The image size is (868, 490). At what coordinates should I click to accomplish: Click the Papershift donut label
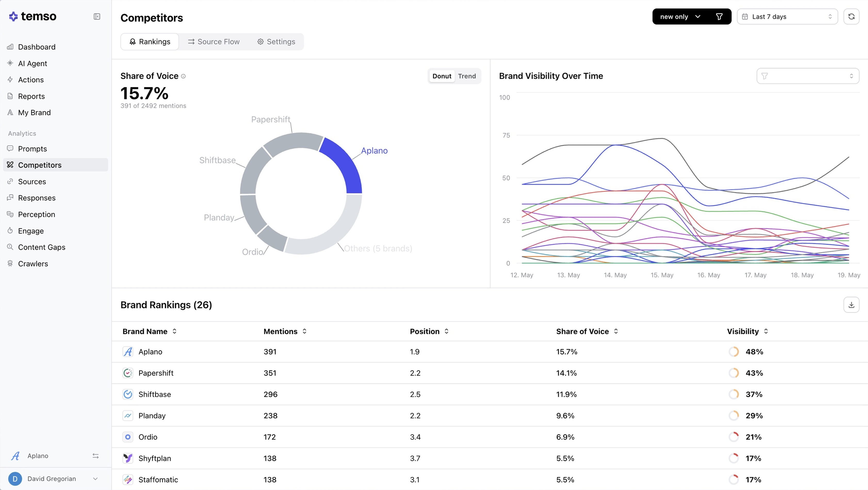[271, 119]
